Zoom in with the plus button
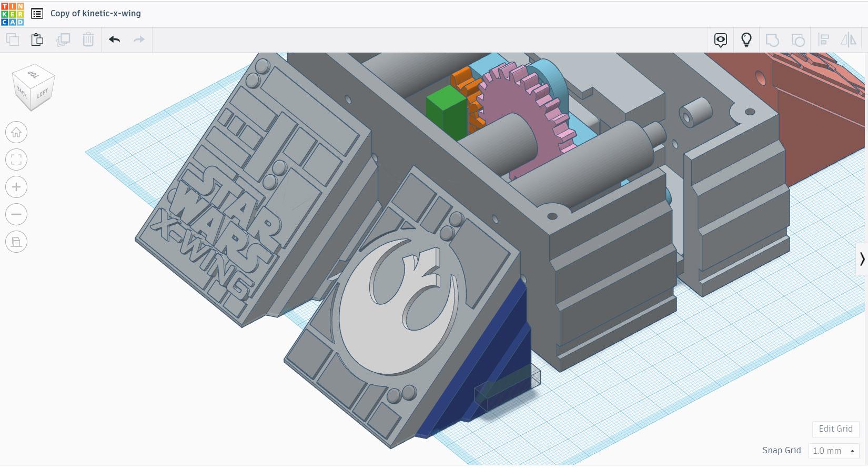The image size is (868, 468). (16, 187)
